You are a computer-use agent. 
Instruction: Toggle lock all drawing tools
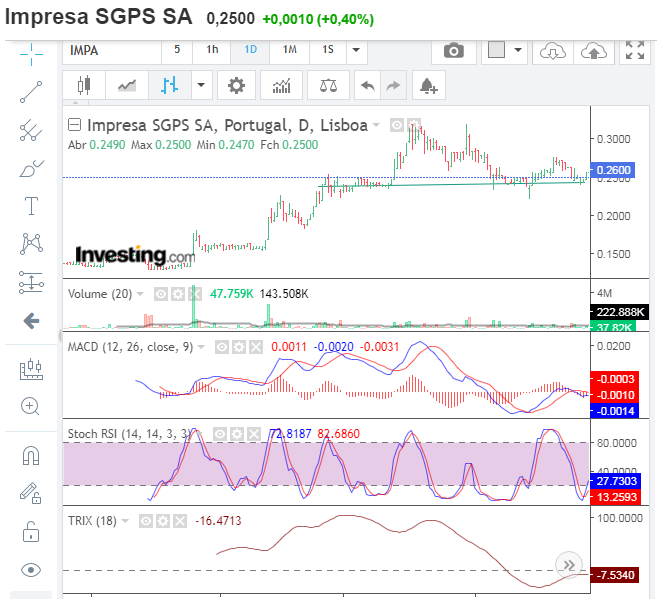31,531
